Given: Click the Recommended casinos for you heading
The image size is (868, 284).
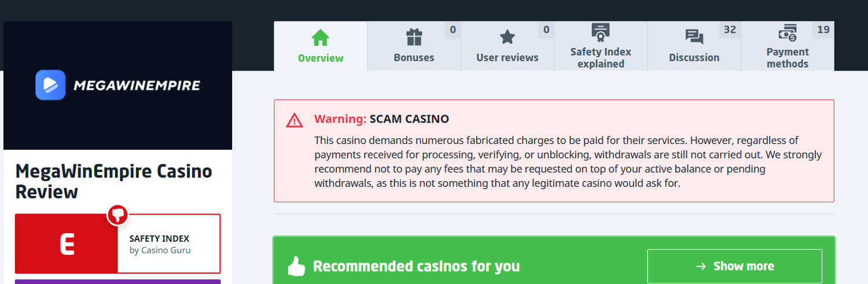Looking at the screenshot, I should 416,266.
